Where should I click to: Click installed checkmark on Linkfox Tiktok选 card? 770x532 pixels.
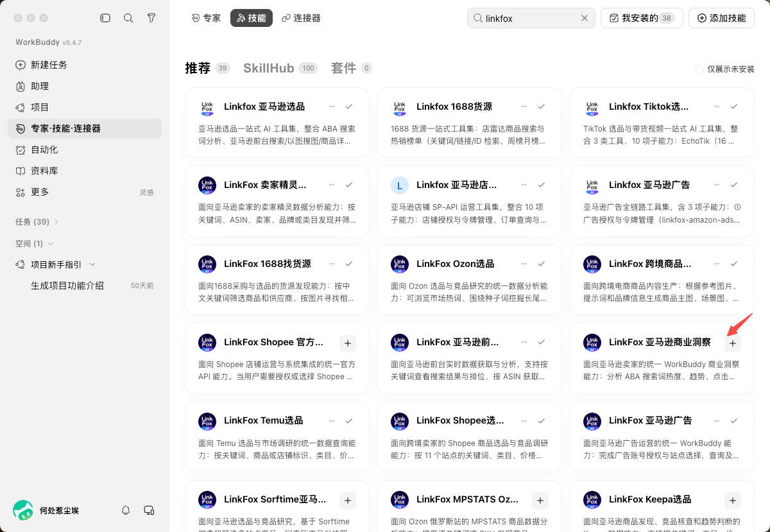coord(734,107)
